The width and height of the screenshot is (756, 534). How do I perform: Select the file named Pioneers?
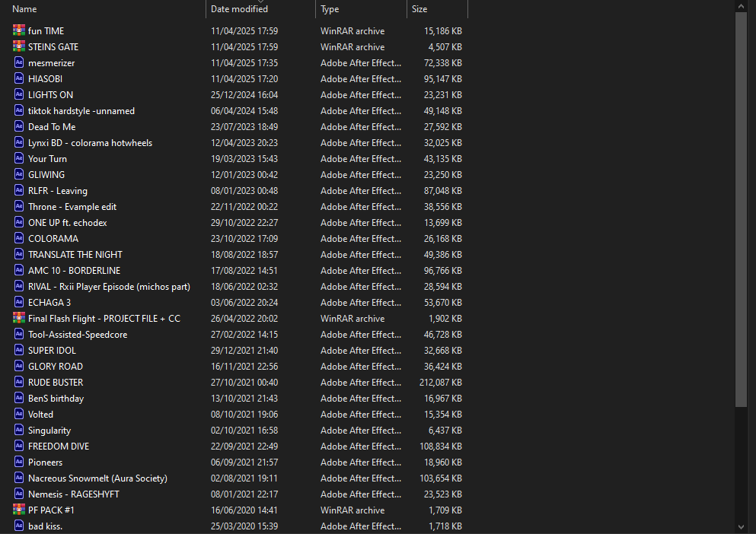(46, 462)
